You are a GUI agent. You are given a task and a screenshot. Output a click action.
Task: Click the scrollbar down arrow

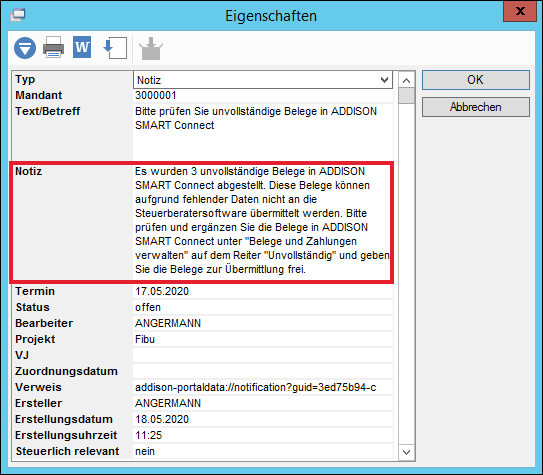407,452
